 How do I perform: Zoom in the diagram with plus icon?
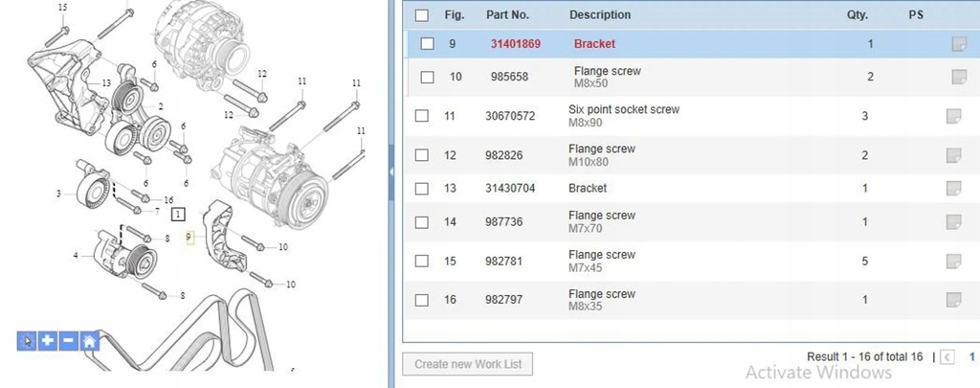click(x=48, y=341)
